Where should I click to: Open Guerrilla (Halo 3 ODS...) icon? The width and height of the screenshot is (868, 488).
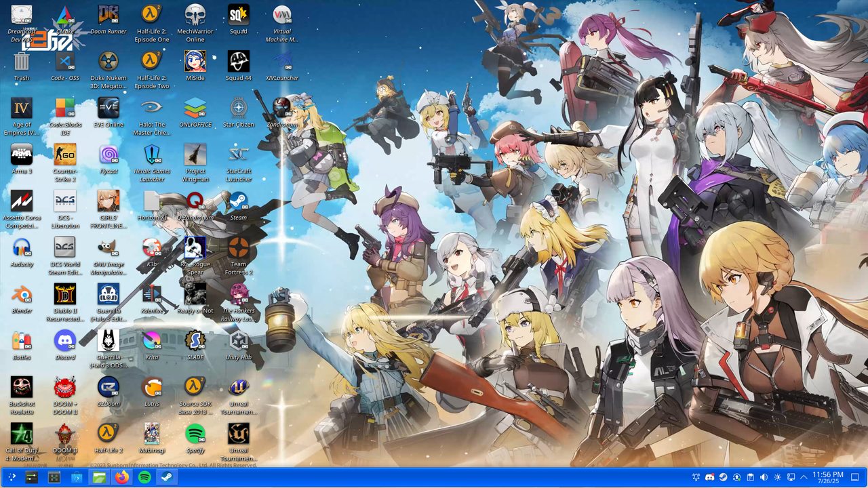(x=108, y=341)
